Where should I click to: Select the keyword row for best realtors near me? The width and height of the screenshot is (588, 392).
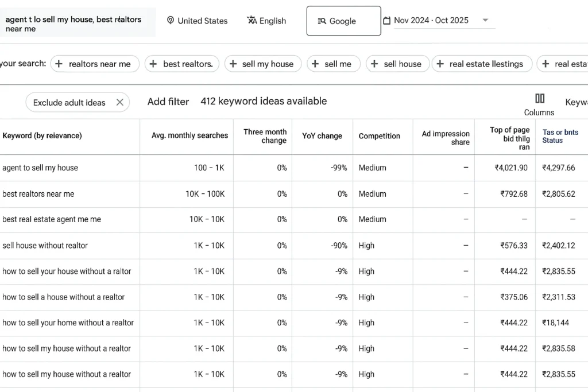pos(69,194)
